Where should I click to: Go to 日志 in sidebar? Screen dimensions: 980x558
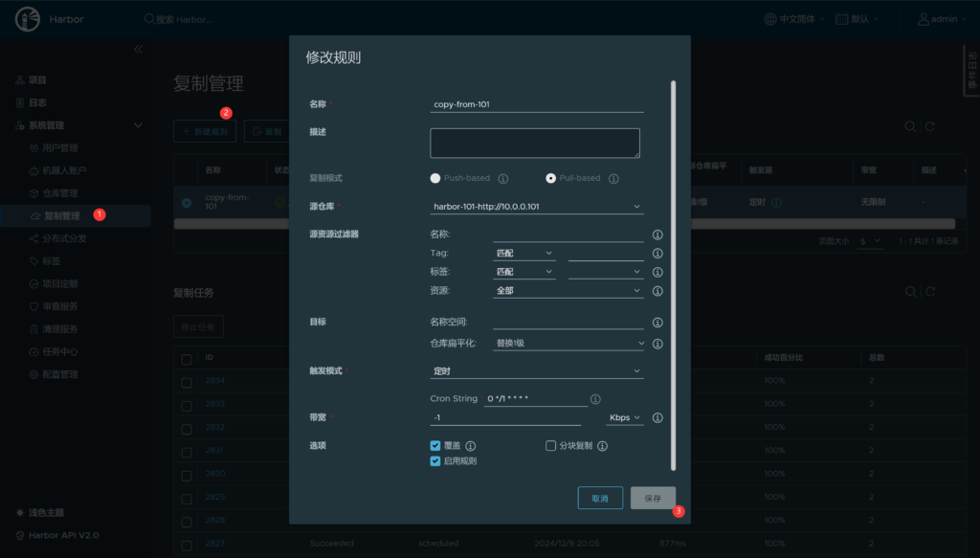[37, 102]
